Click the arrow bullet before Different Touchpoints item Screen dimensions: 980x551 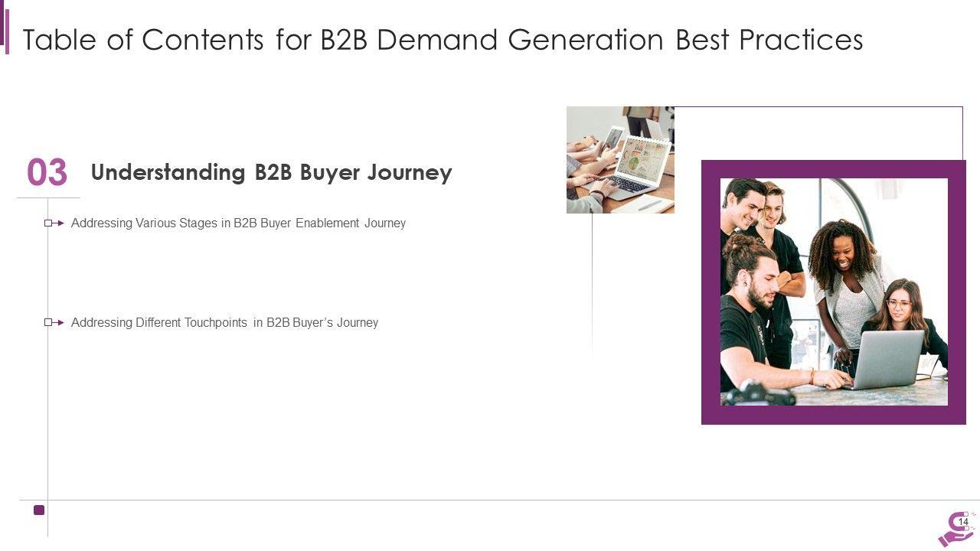pyautogui.click(x=54, y=323)
